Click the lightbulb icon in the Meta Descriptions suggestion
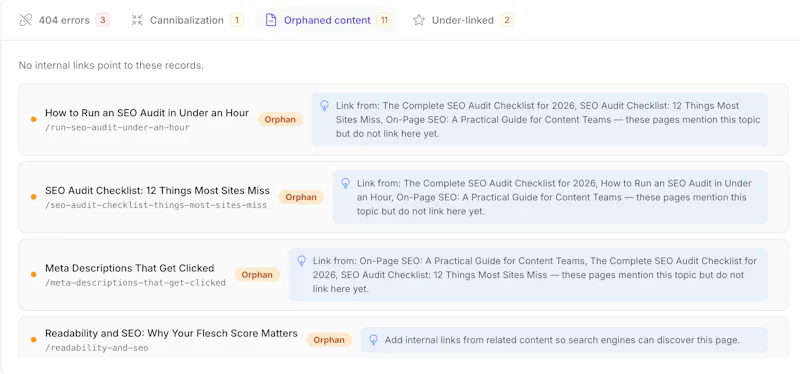The width and height of the screenshot is (800, 374). click(302, 261)
